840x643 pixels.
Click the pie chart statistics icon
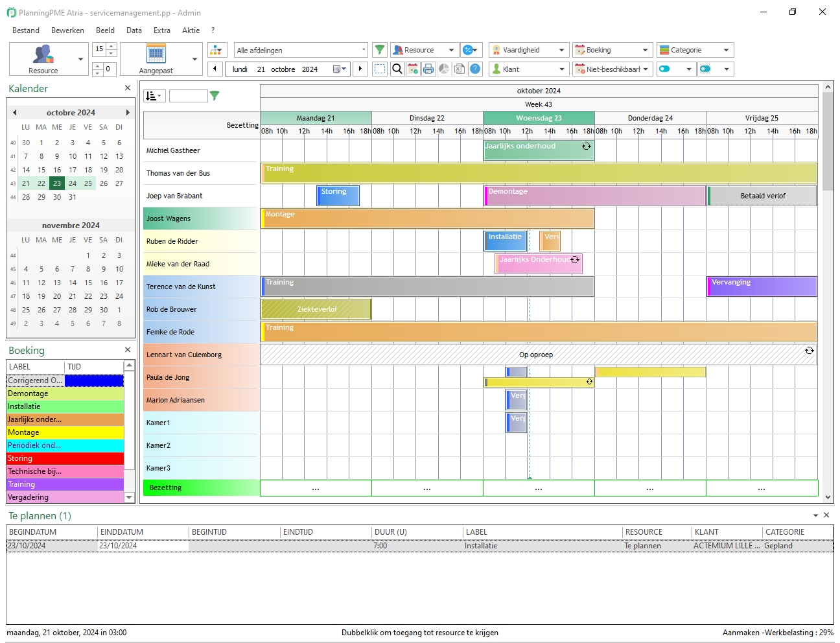click(x=444, y=69)
